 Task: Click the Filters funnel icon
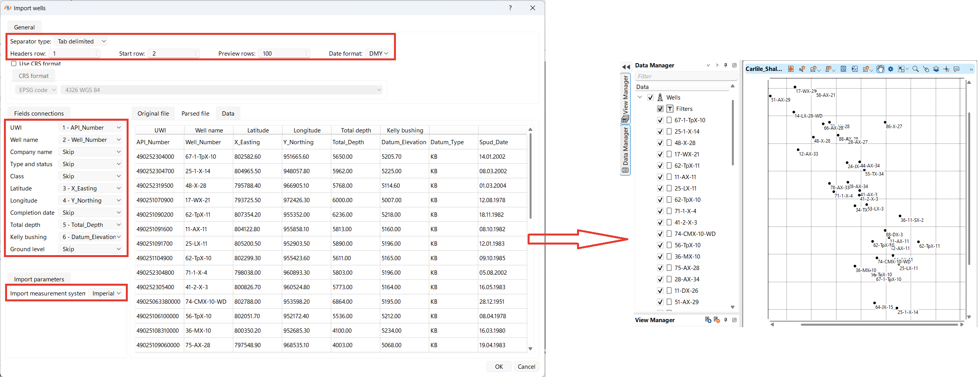(x=670, y=109)
